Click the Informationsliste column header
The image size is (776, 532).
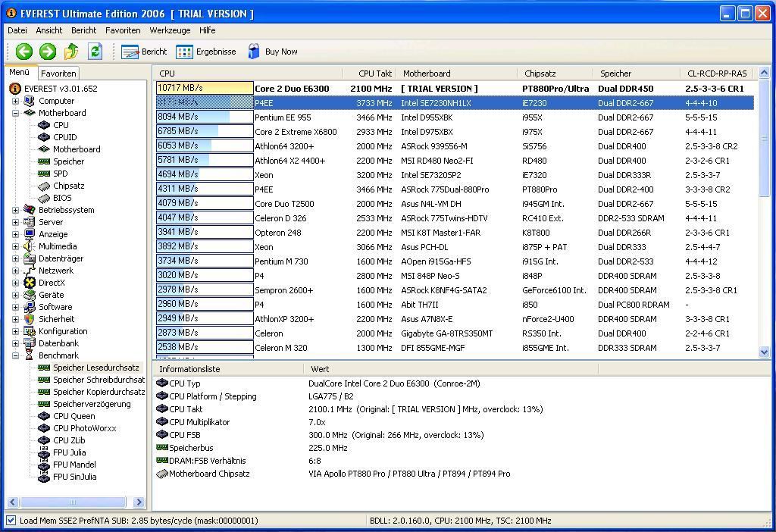pos(228,369)
